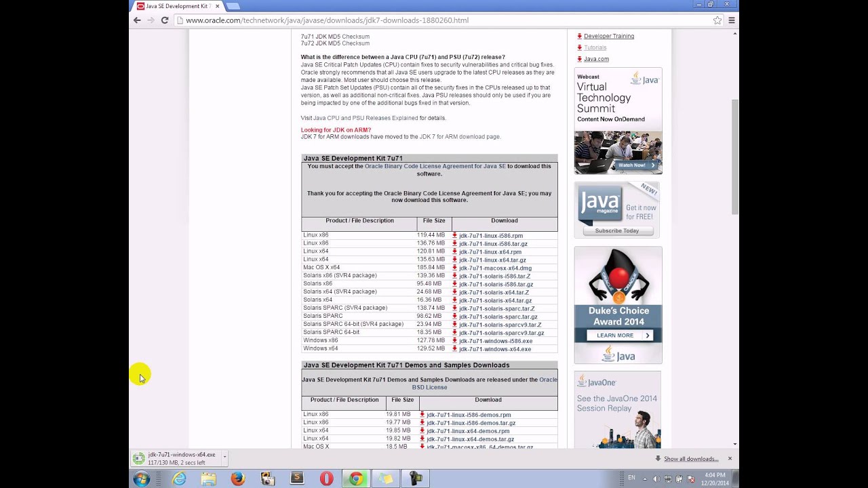This screenshot has width=868, height=488.
Task: Open the Sublime Text taskbar icon
Action: point(297,479)
